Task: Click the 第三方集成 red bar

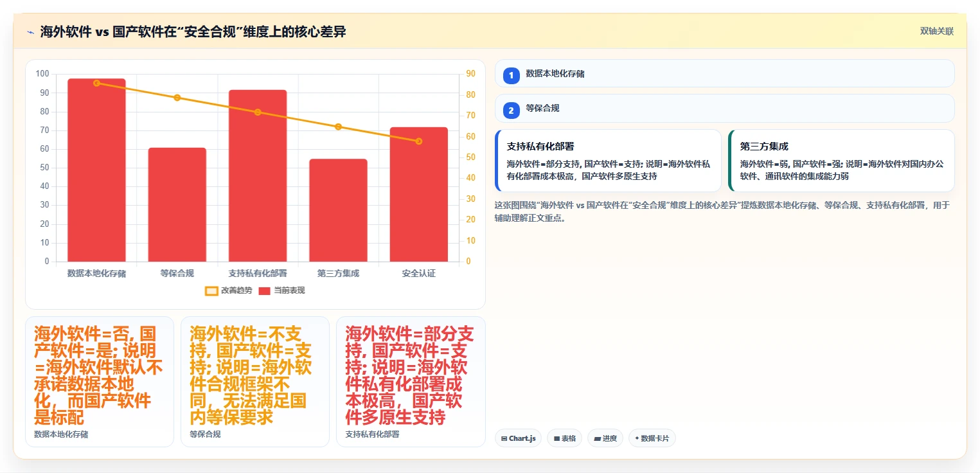Action: coord(338,210)
